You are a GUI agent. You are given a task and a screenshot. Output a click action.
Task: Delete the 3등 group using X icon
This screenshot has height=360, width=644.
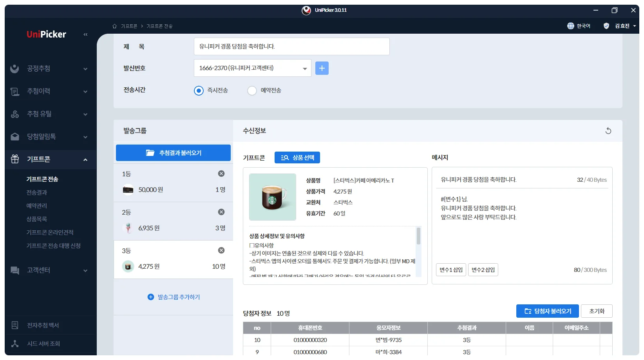point(221,250)
